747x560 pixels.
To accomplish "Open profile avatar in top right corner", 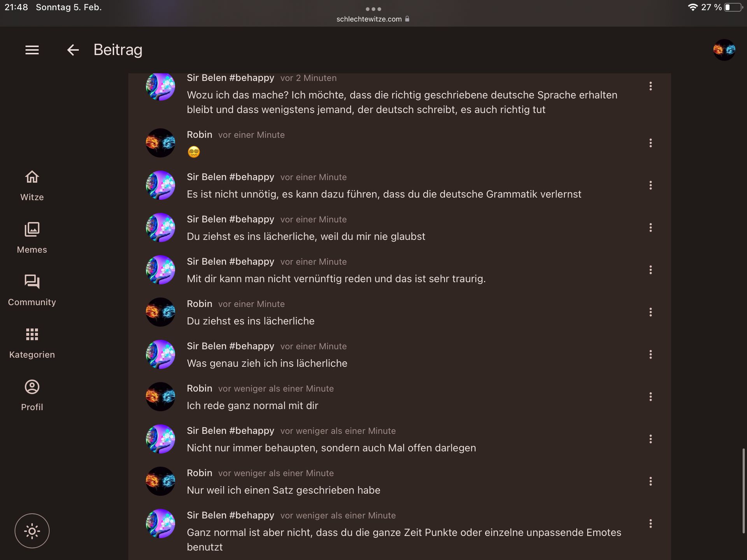I will click(724, 50).
